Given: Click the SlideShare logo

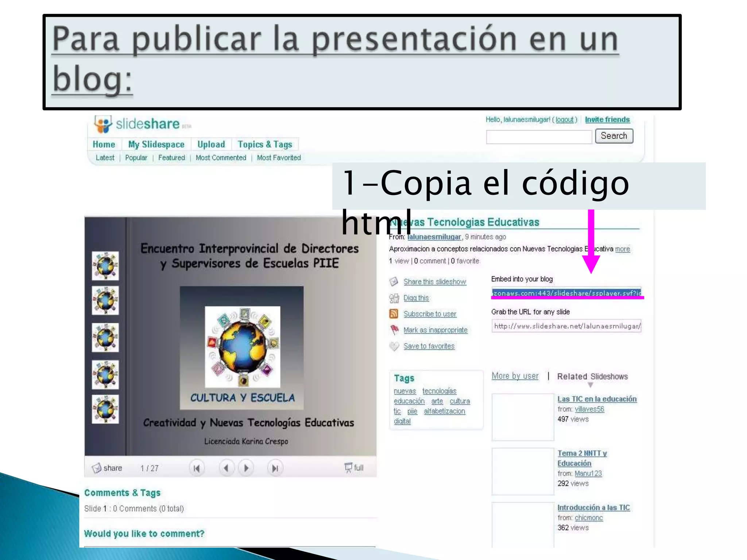Looking at the screenshot, I should pyautogui.click(x=142, y=124).
